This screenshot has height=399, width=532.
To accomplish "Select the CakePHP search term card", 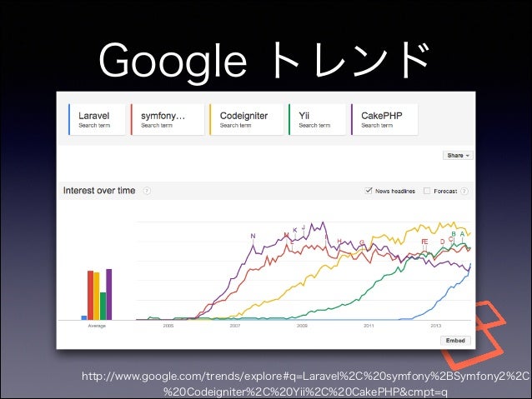I will click(x=384, y=120).
